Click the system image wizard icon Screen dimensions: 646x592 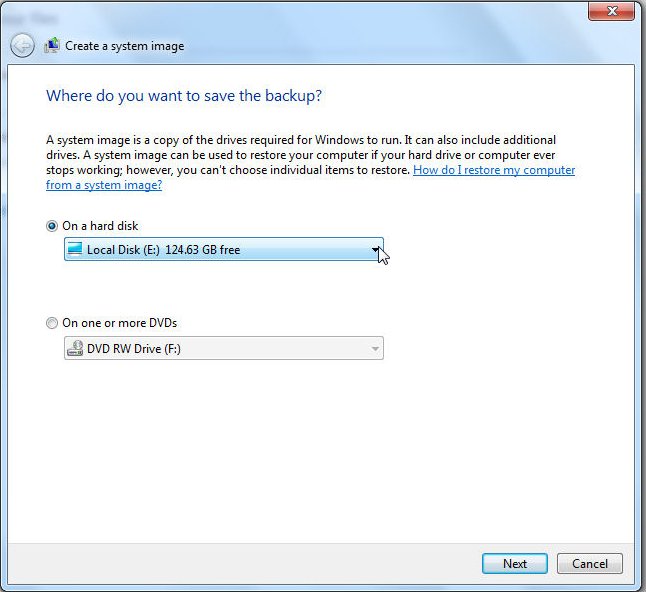(52, 45)
